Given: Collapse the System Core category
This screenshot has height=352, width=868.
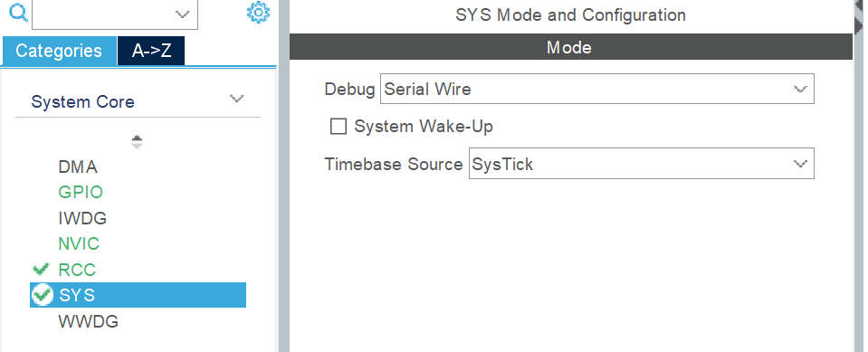Looking at the screenshot, I should pos(236,99).
